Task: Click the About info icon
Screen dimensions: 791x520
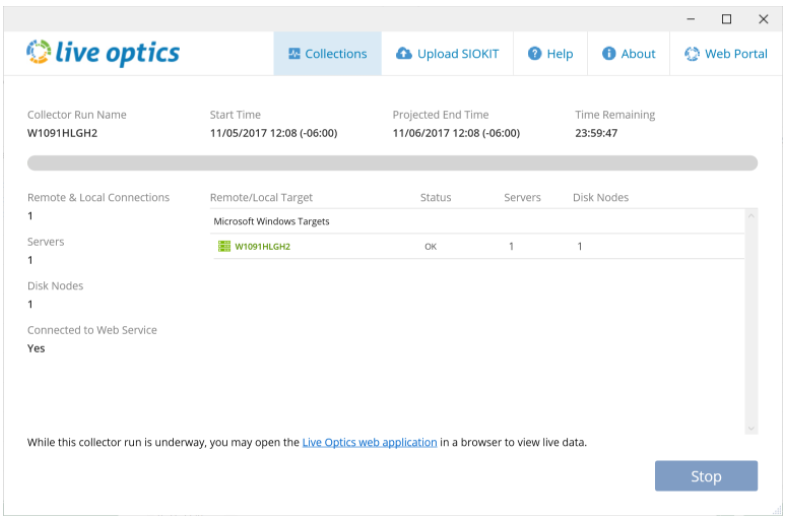Action: (x=609, y=53)
